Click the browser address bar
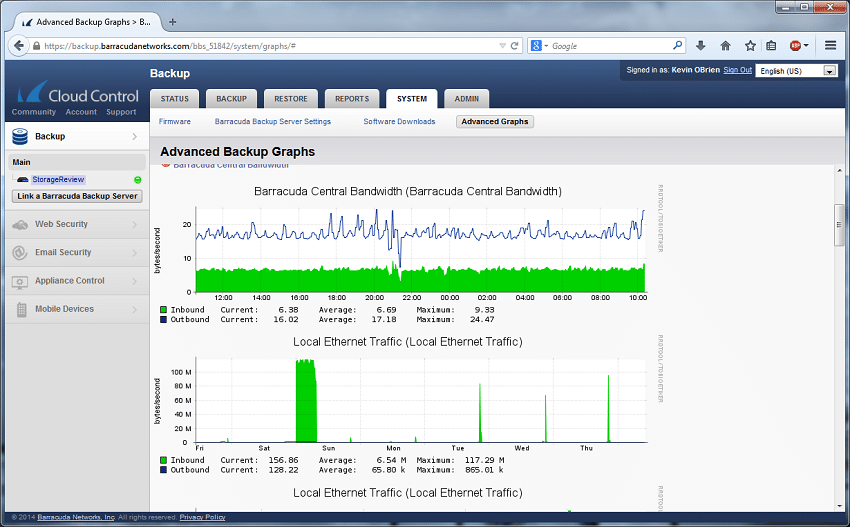Viewport: 850px width, 527px height. click(266, 46)
